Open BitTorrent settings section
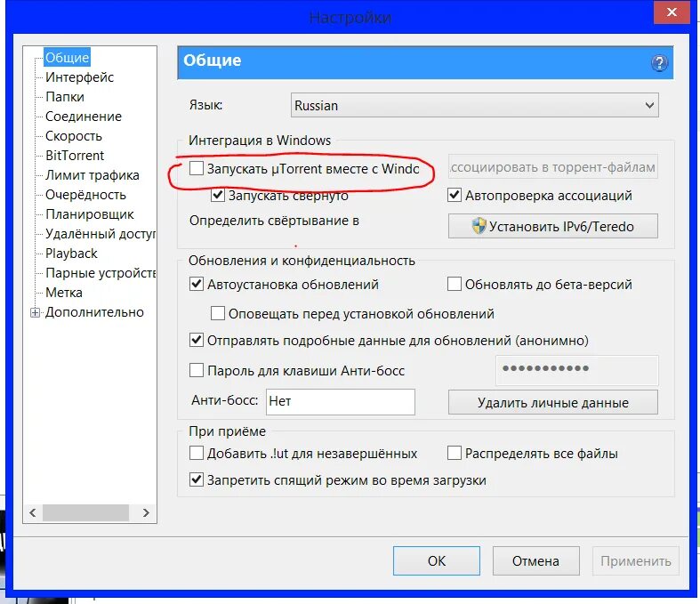 coord(75,156)
